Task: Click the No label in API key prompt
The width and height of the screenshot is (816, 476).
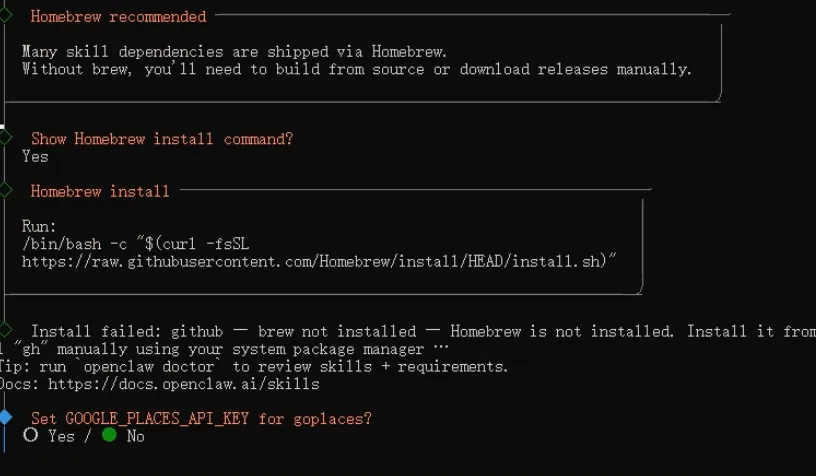Action: (136, 436)
